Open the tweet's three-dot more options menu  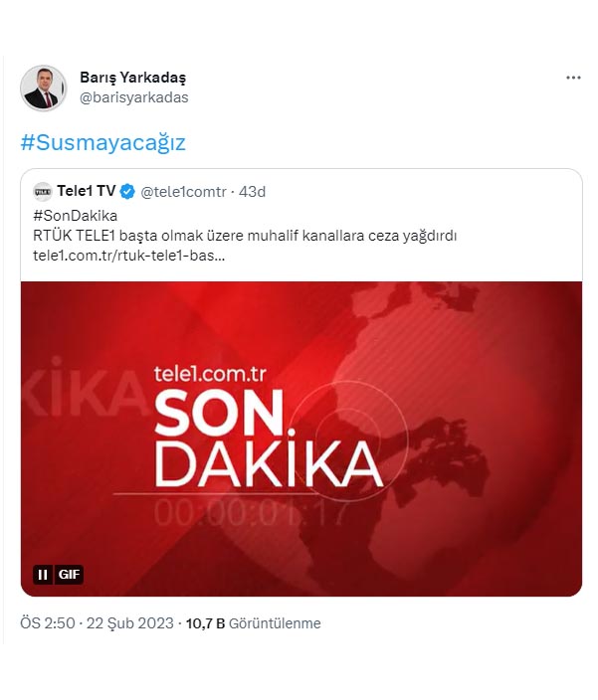(573, 78)
